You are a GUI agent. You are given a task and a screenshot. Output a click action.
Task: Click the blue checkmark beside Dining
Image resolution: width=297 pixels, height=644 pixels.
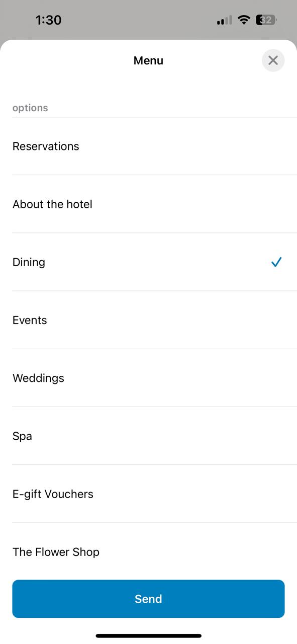pyautogui.click(x=276, y=262)
